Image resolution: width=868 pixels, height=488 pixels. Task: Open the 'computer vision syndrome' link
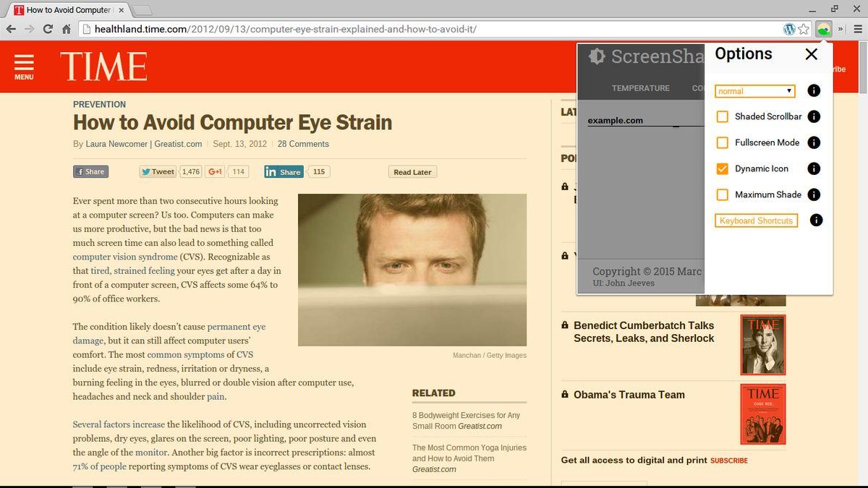(x=125, y=257)
